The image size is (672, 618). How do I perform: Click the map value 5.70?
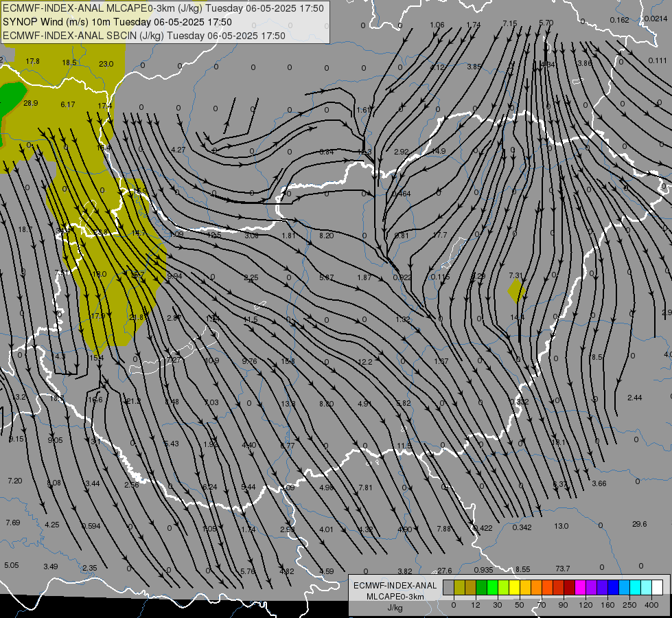[546, 23]
